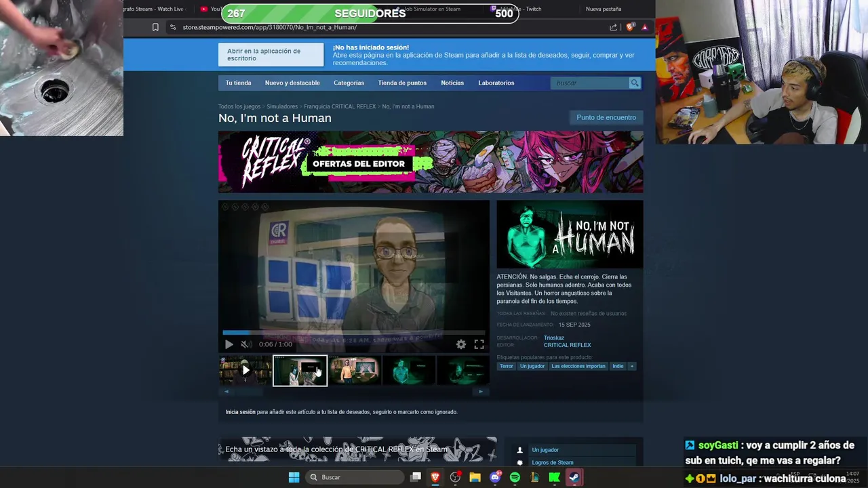This screenshot has width=868, height=488.
Task: Open Task View on taskbar
Action: click(x=416, y=477)
